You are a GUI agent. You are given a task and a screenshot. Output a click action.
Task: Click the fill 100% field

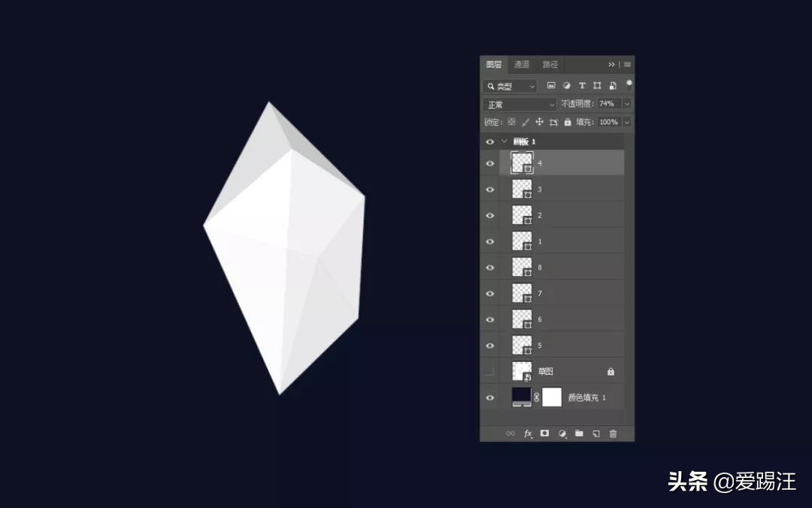pos(610,123)
